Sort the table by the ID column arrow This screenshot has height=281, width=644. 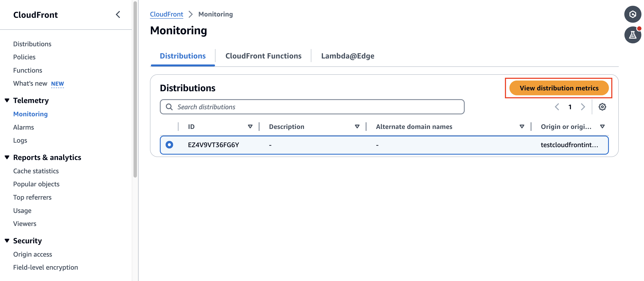coord(250,126)
